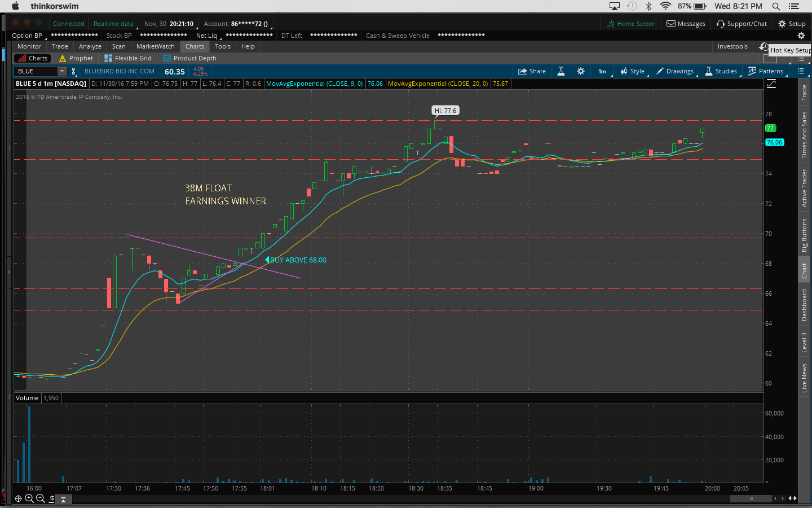
Task: Open the 1m timeframe dropdown
Action: point(602,71)
